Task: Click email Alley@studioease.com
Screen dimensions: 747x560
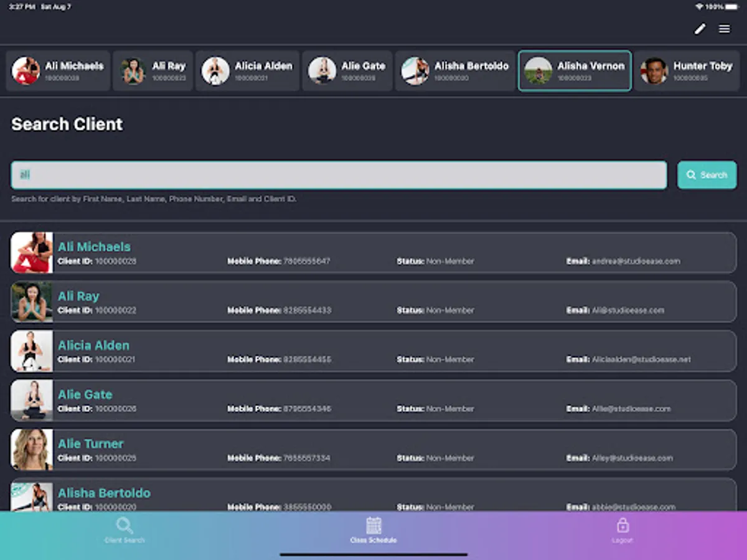Action: 632,458
